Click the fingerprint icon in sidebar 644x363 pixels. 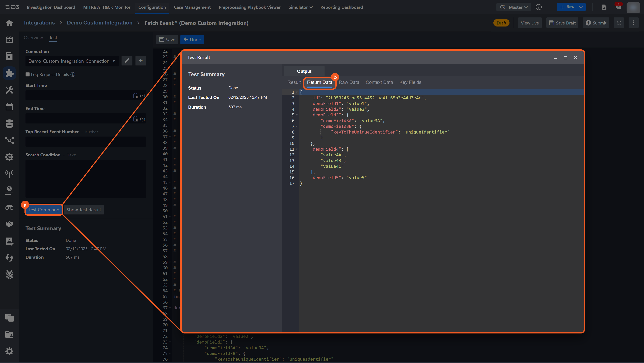point(9,274)
